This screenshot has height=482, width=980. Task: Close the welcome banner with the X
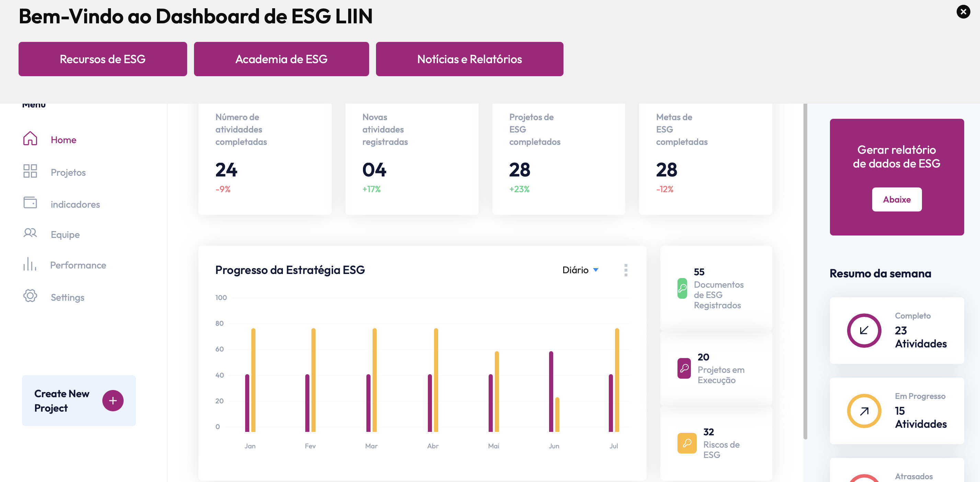[963, 12]
